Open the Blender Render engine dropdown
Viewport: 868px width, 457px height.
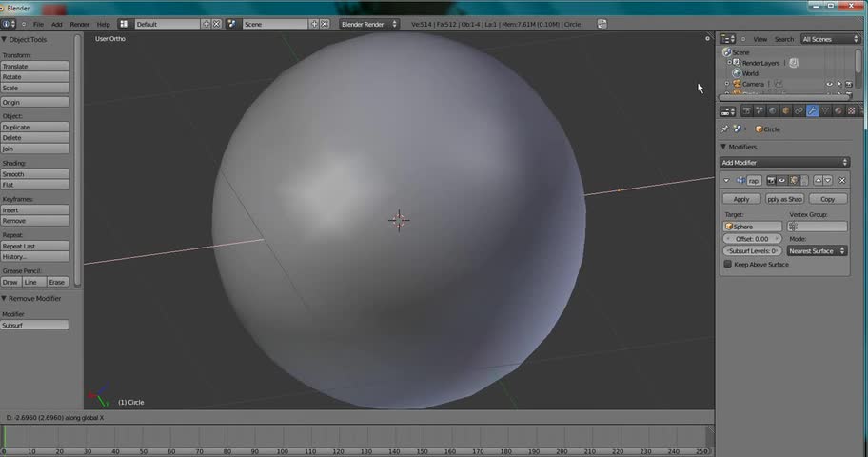coord(368,24)
